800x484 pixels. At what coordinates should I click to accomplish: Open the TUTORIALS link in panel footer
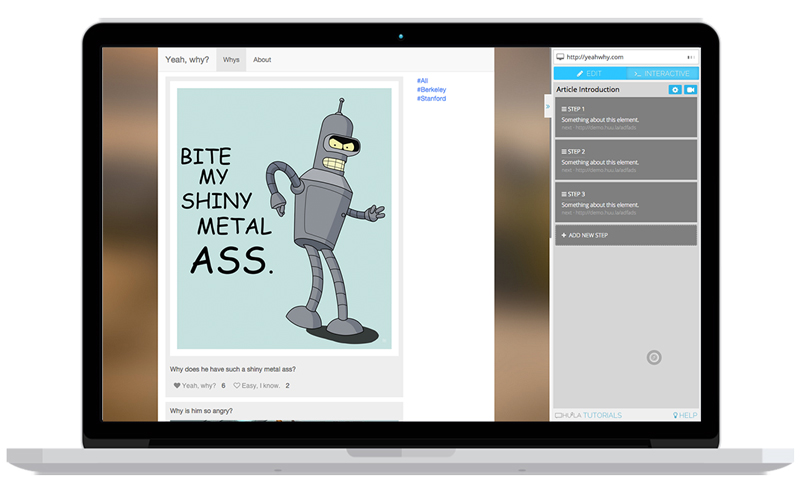602,416
